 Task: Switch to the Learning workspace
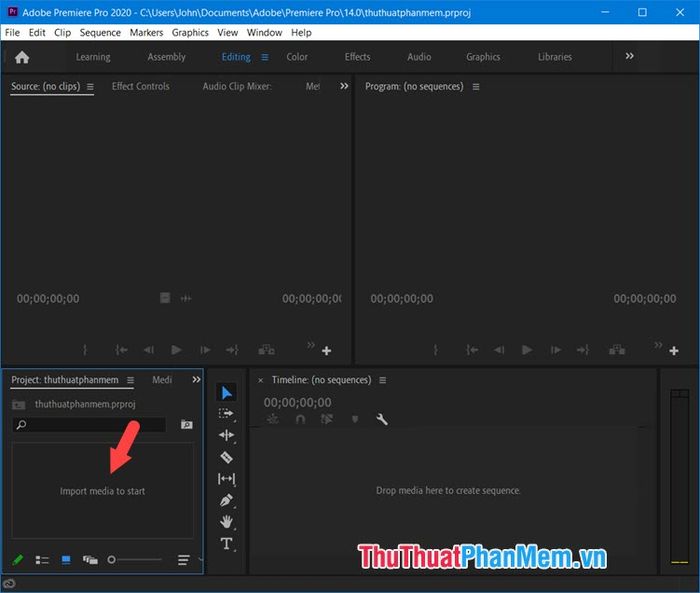click(93, 57)
